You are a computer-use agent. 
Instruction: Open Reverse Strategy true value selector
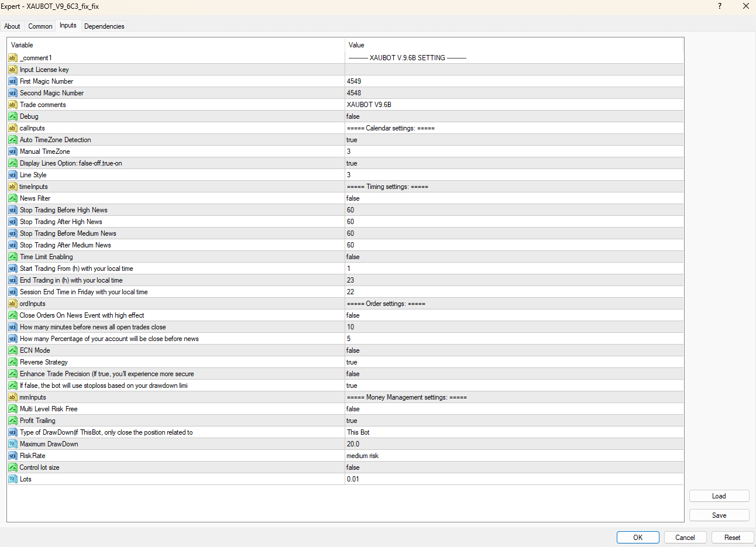[352, 362]
